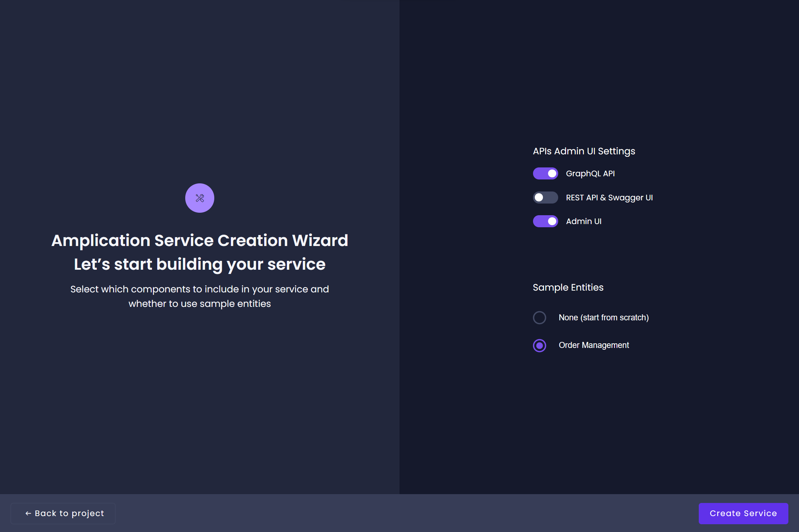Viewport: 799px width, 532px height.
Task: Disable the GraphQL API toggle
Action: tap(545, 173)
